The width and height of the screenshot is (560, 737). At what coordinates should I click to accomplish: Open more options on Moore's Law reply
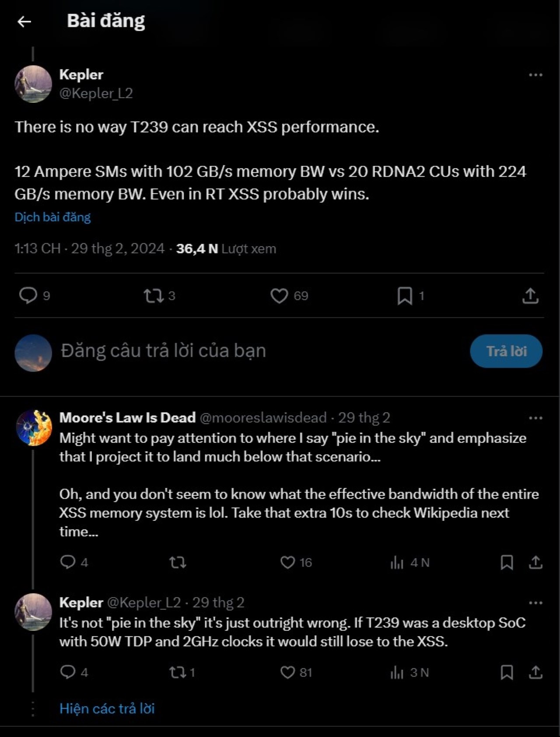tap(535, 418)
